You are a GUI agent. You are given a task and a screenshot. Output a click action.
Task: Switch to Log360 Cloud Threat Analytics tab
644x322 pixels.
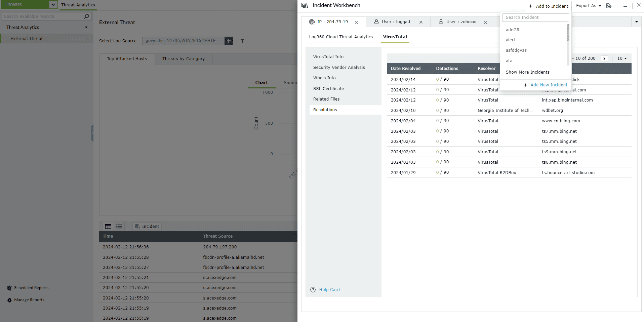click(x=341, y=37)
